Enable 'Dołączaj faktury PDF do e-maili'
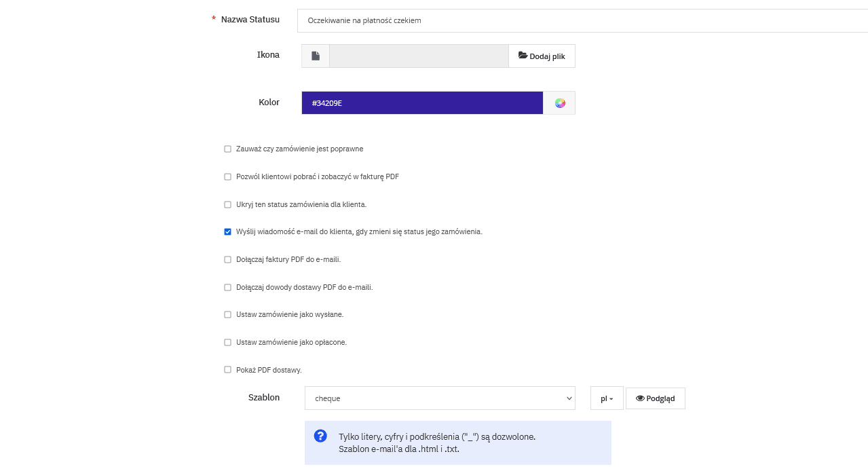The width and height of the screenshot is (868, 471). click(228, 259)
